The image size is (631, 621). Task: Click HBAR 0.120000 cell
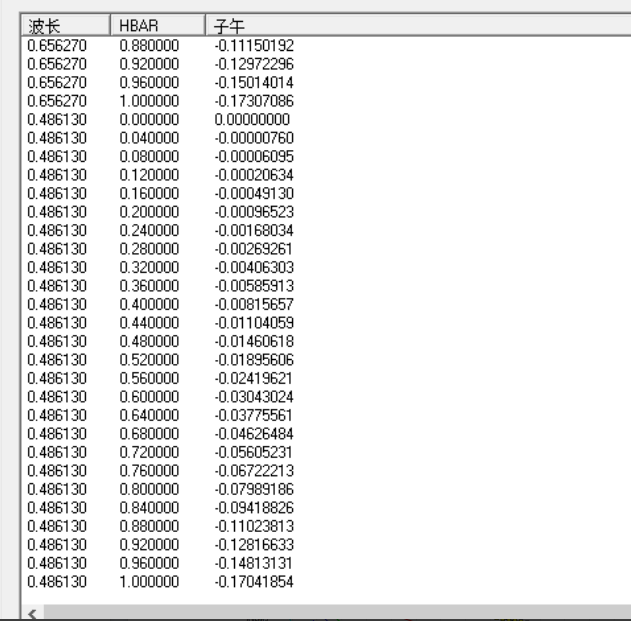(149, 175)
